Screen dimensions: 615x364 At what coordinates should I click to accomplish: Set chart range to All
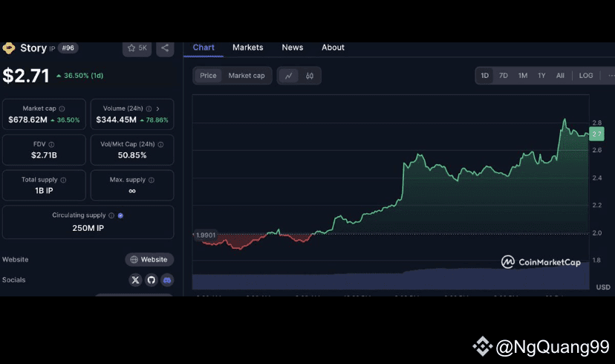click(560, 75)
